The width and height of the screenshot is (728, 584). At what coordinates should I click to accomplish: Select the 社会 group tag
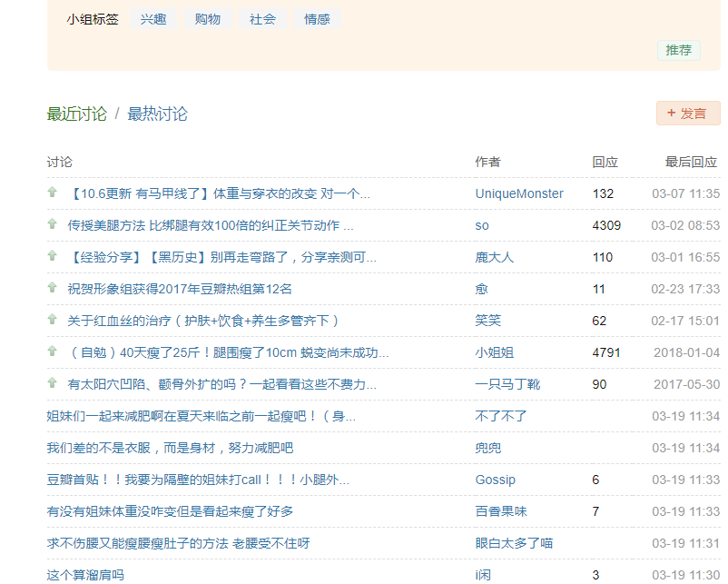coord(262,19)
